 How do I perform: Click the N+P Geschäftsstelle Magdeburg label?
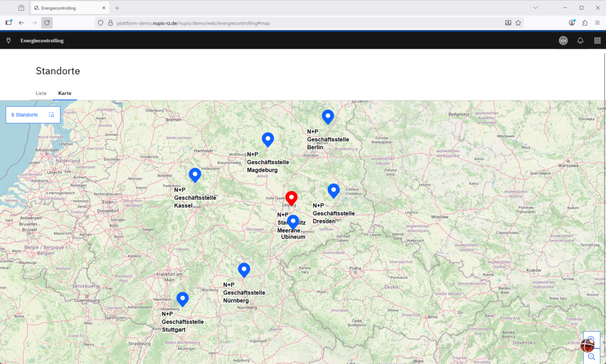268,162
